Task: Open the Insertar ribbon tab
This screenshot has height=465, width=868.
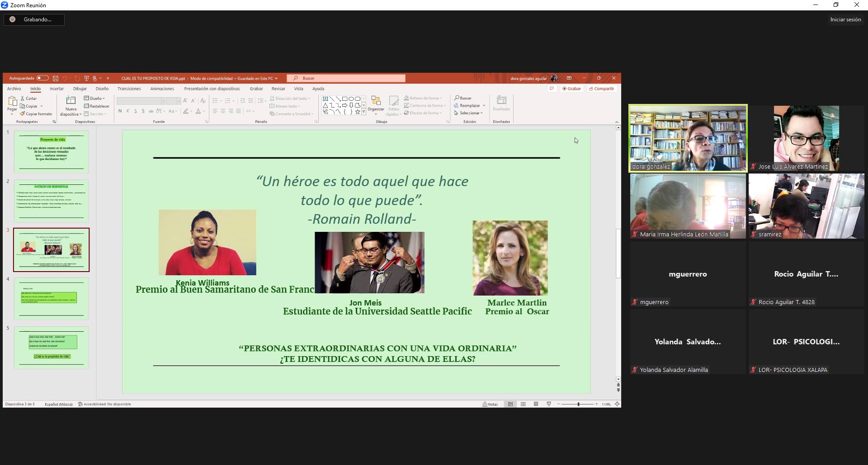Action: 57,89
